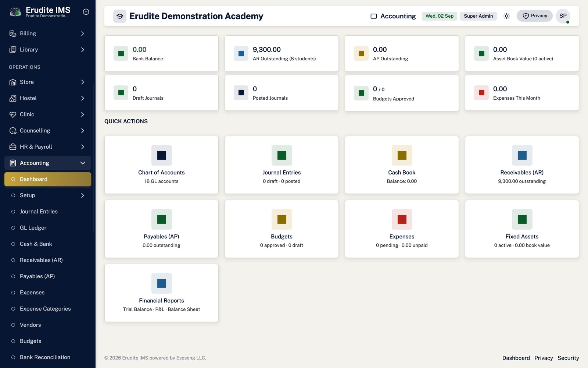Open the Fixed Assets quick action card
Screen dimensions: 588x368
(x=522, y=229)
